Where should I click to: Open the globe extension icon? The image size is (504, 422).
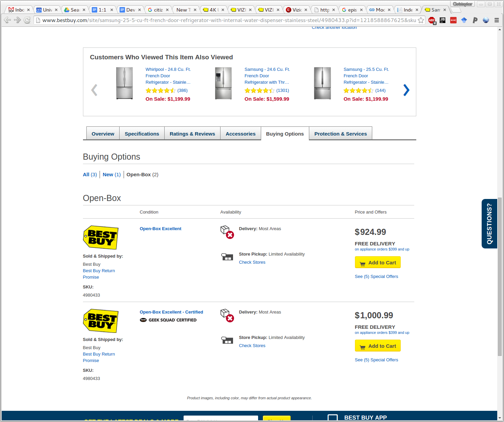click(x=486, y=20)
